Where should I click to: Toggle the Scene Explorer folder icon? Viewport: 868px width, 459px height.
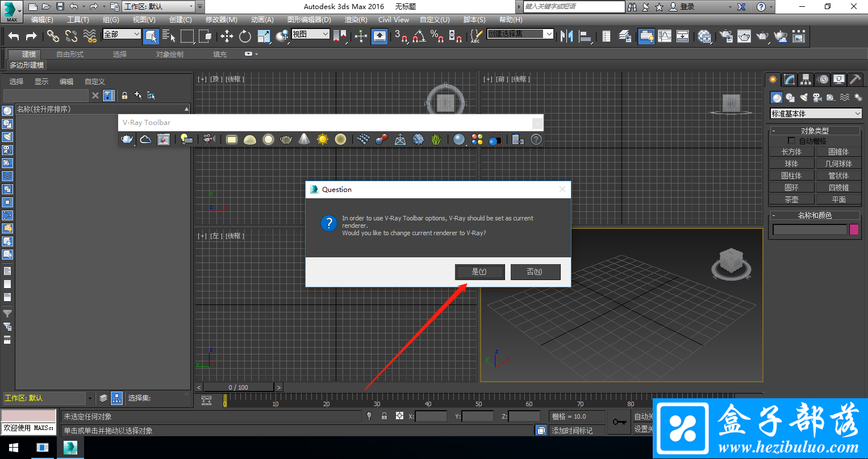point(646,36)
